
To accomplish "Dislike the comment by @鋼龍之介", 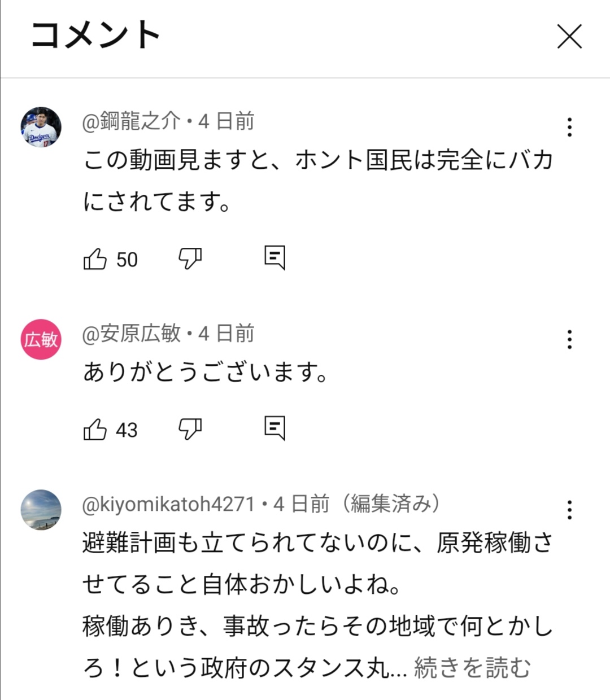I will (x=190, y=259).
